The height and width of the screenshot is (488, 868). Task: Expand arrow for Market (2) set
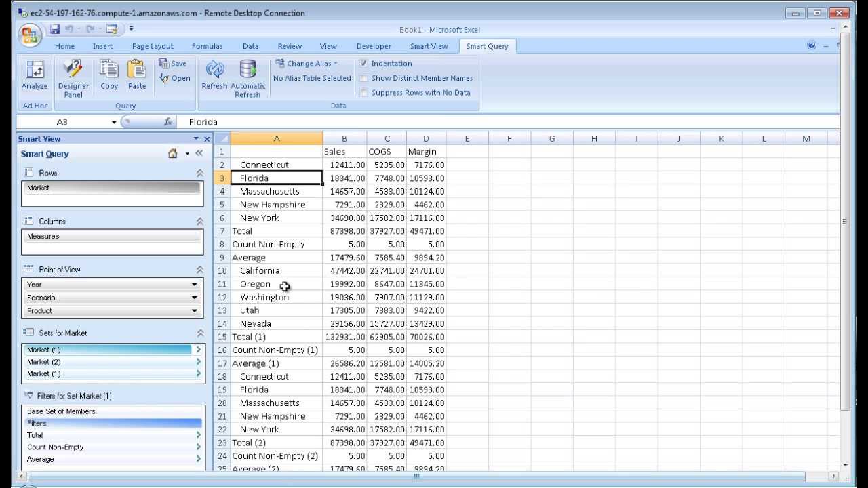(x=198, y=362)
